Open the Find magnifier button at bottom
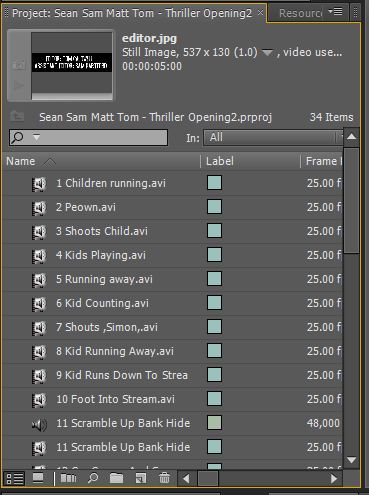This screenshot has width=369, height=495. coord(93,479)
